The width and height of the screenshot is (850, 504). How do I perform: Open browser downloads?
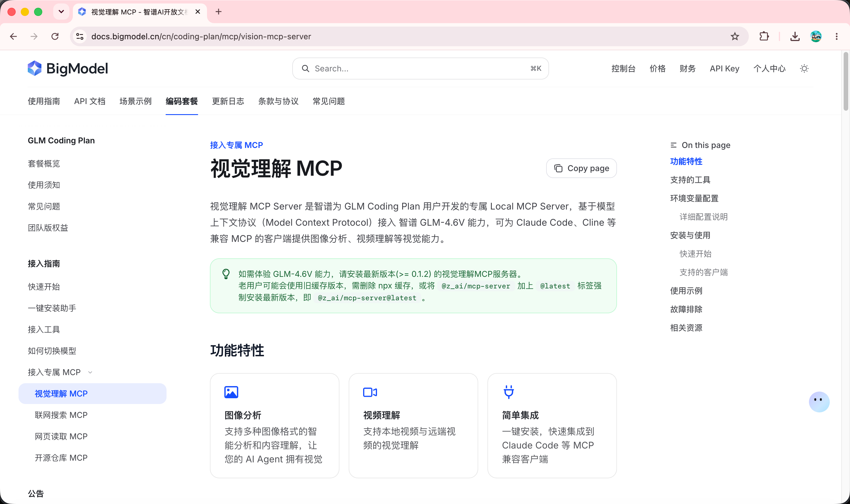point(795,36)
